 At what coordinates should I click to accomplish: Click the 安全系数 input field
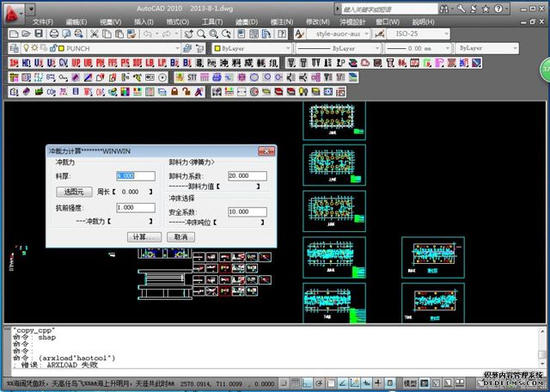[x=247, y=212]
